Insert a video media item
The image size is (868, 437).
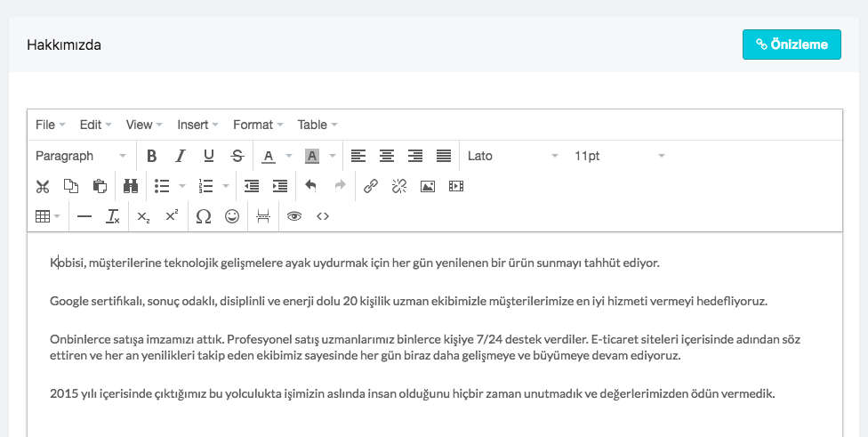(456, 186)
